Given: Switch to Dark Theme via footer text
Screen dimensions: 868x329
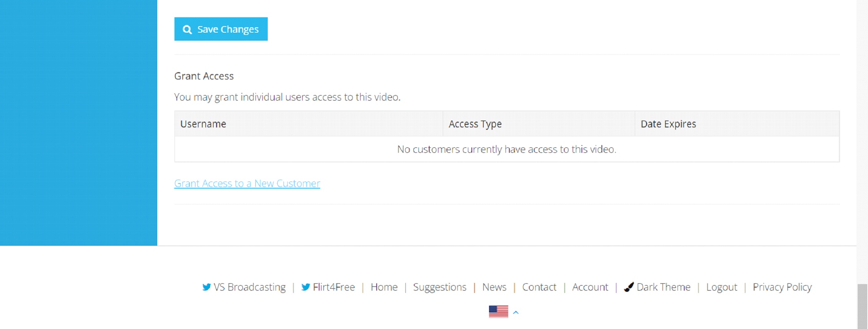Looking at the screenshot, I should tap(663, 287).
